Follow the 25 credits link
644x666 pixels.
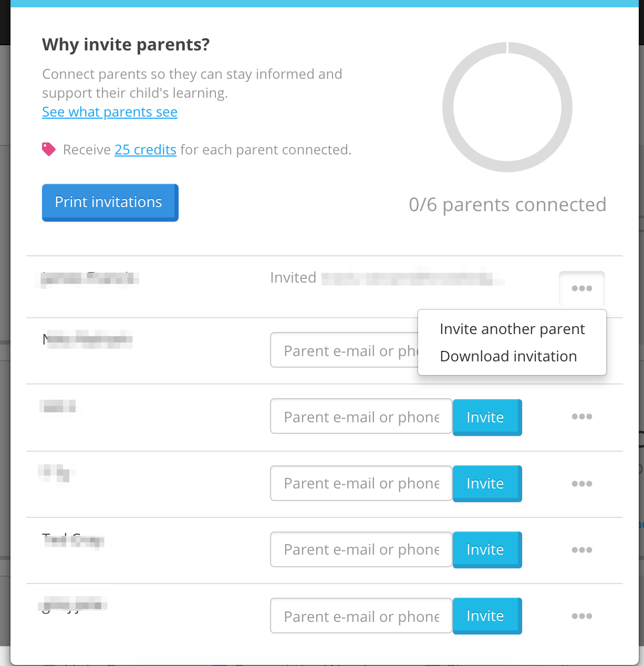pos(146,150)
